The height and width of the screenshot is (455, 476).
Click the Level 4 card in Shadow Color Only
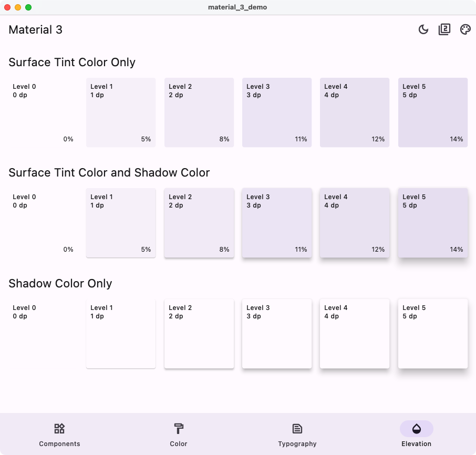(355, 333)
